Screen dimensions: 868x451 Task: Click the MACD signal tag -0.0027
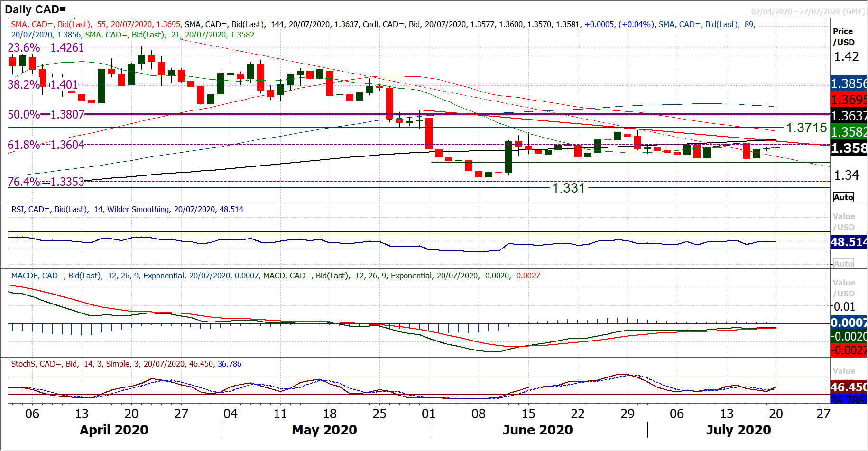coord(849,350)
